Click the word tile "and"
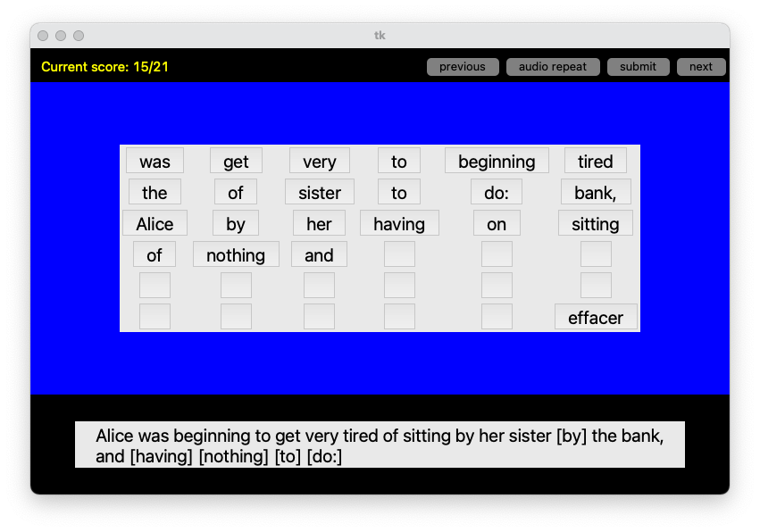The height and width of the screenshot is (532, 760). tap(319, 254)
